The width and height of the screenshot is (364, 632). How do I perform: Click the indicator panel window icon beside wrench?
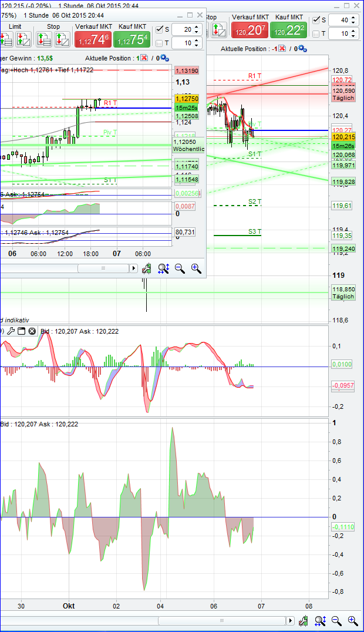[21, 331]
